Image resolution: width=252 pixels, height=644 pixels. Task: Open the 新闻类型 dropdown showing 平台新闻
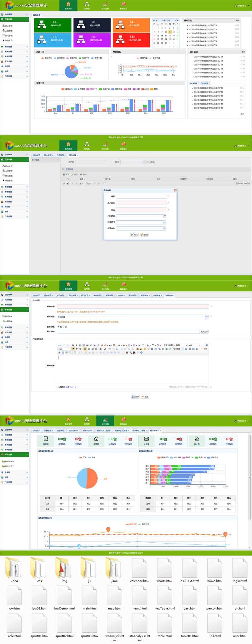pyautogui.click(x=207, y=317)
